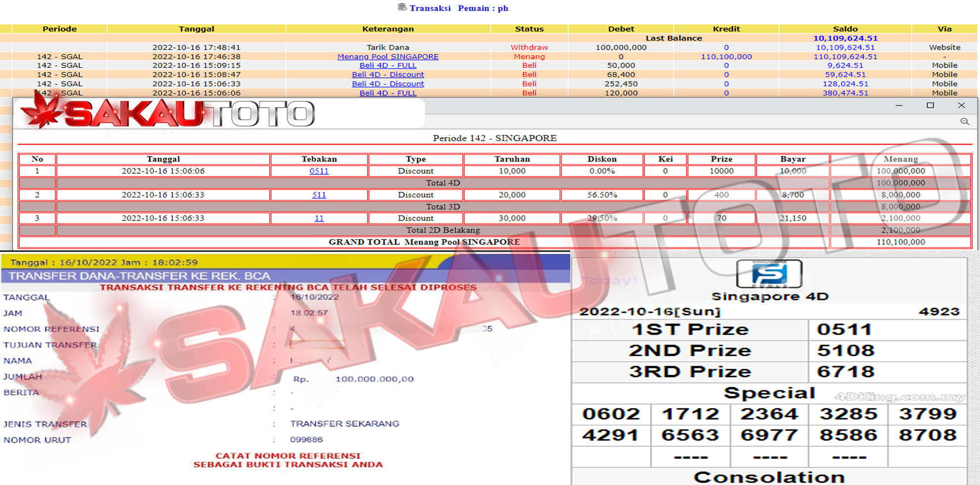Click the TRANSFER SEKARANG value
This screenshot has width=980, height=485.
[344, 424]
